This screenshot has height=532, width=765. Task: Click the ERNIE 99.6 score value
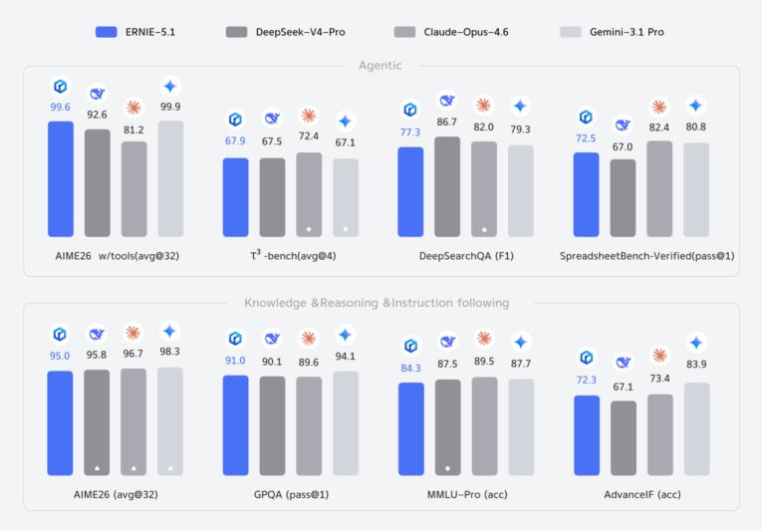(60, 107)
